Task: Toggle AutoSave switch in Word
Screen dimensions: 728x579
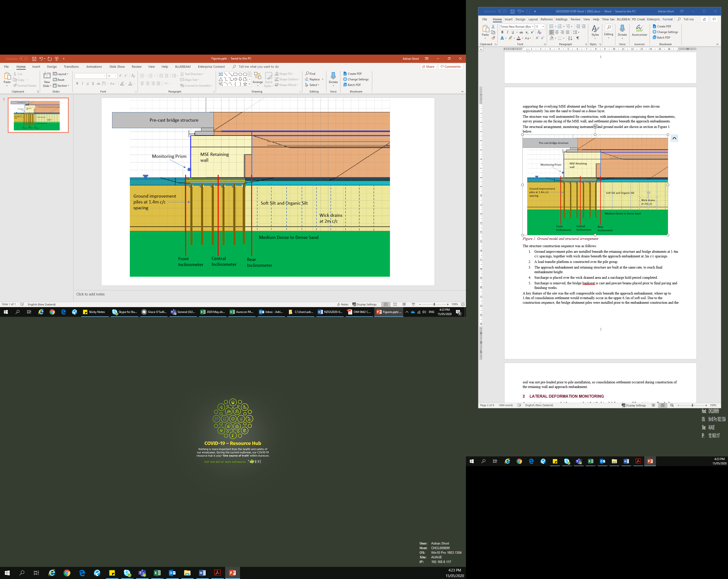Action: click(502, 11)
